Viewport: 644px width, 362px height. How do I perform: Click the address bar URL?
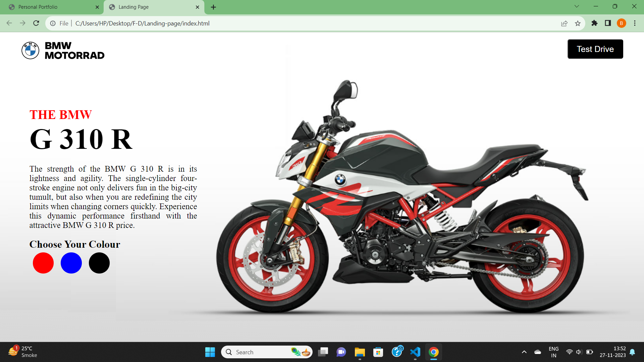143,23
